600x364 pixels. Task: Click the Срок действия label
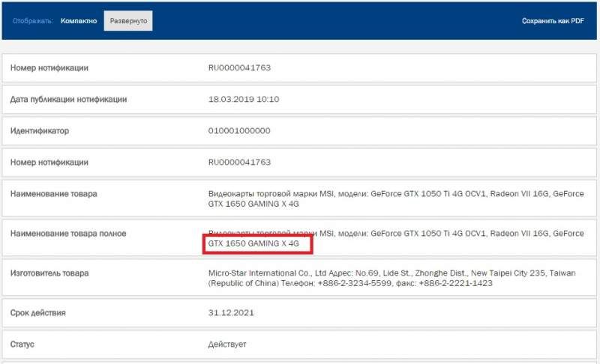coord(38,313)
